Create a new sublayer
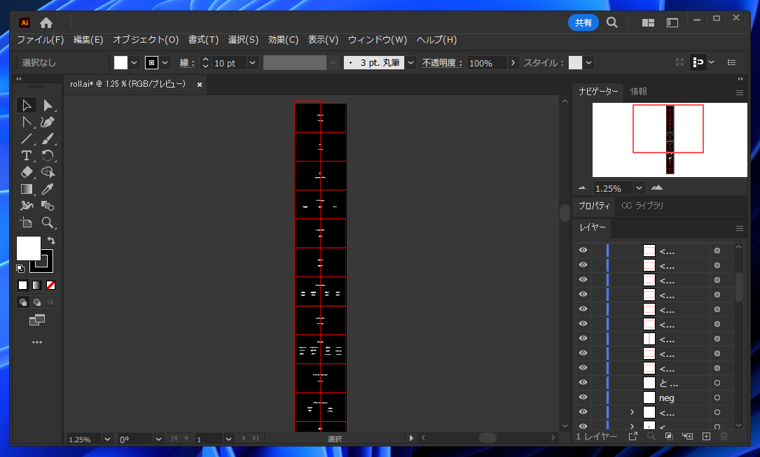Image resolution: width=760 pixels, height=457 pixels. tap(688, 436)
